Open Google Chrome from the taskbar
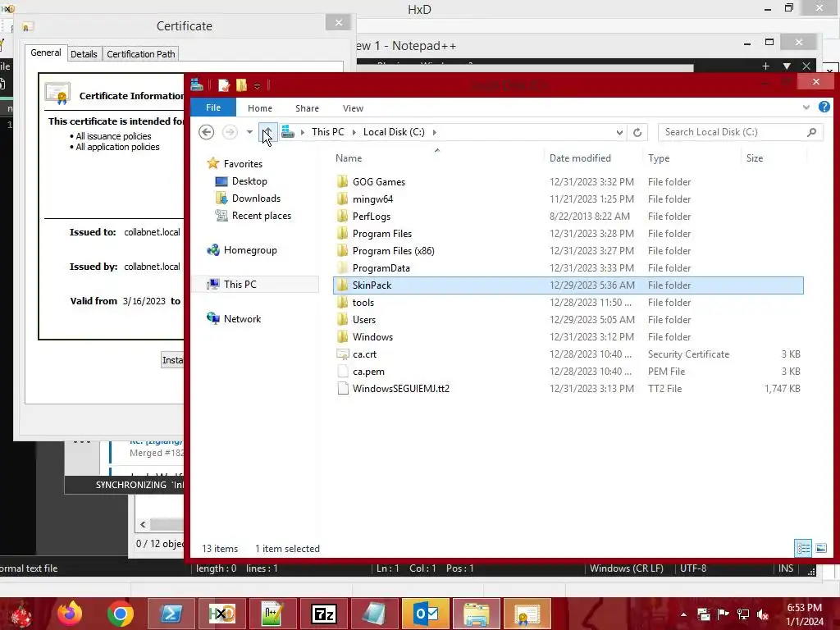 121,614
